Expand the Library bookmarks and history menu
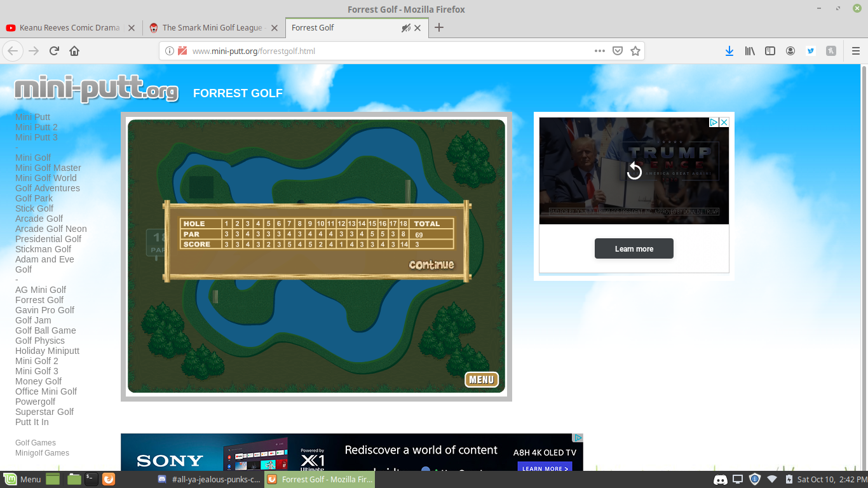Screen dimensions: 868x488 (x=750, y=51)
